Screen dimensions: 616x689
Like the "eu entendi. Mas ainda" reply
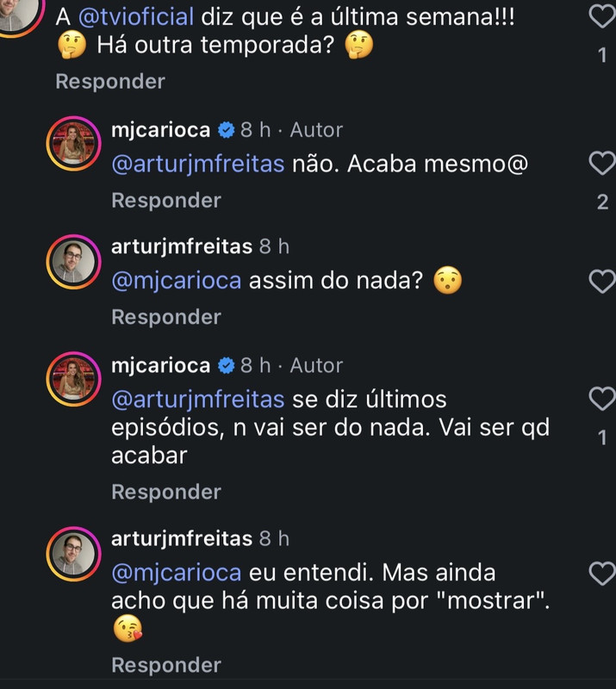coord(602,574)
